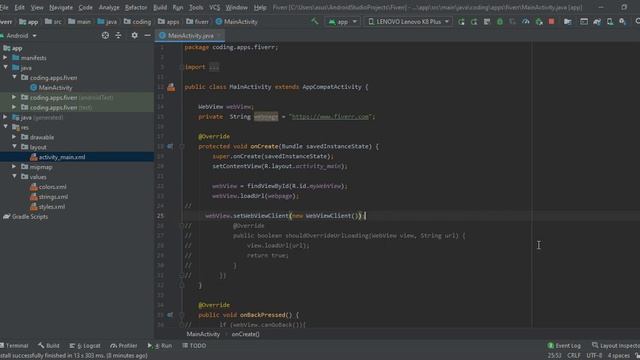This screenshot has height=360, width=640.
Task: Open project panel settings gear
Action: coord(134,36)
